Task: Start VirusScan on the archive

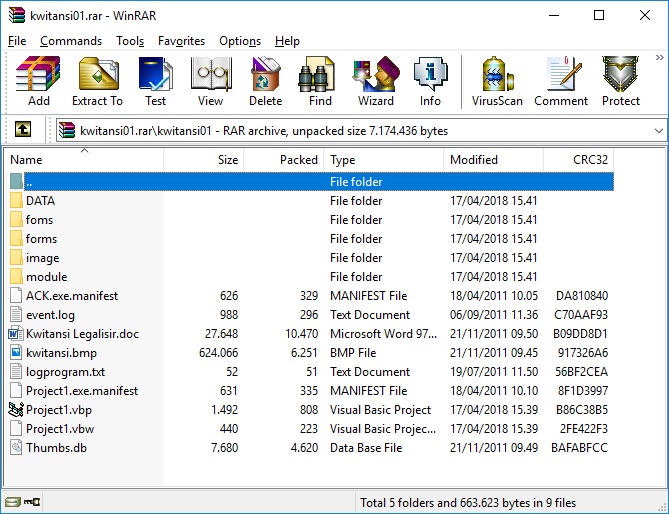Action: (x=497, y=81)
